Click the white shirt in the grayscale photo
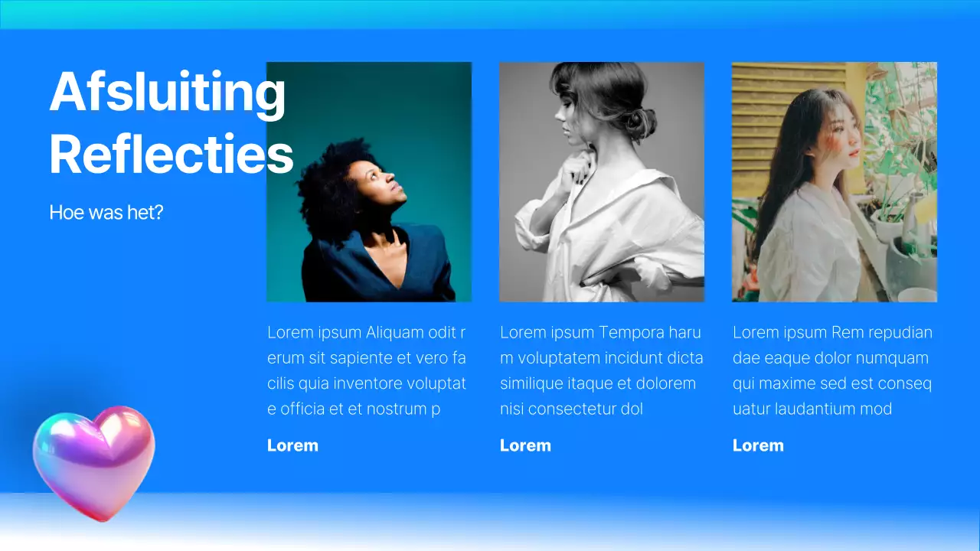Image resolution: width=980 pixels, height=551 pixels. click(x=612, y=237)
